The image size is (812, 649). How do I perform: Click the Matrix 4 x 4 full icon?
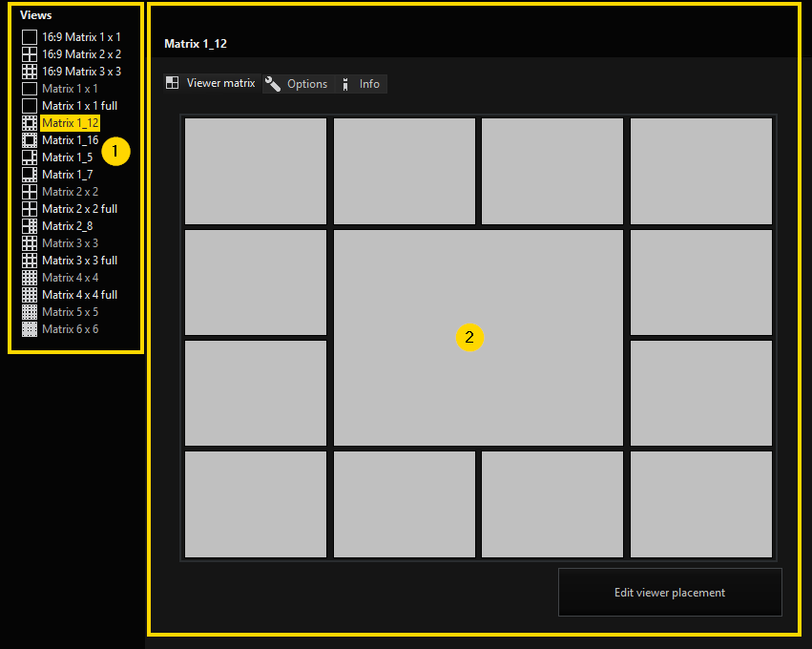(30, 295)
